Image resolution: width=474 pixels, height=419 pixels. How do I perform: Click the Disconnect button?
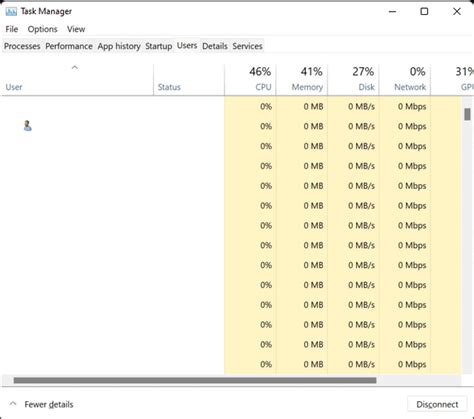(x=437, y=404)
